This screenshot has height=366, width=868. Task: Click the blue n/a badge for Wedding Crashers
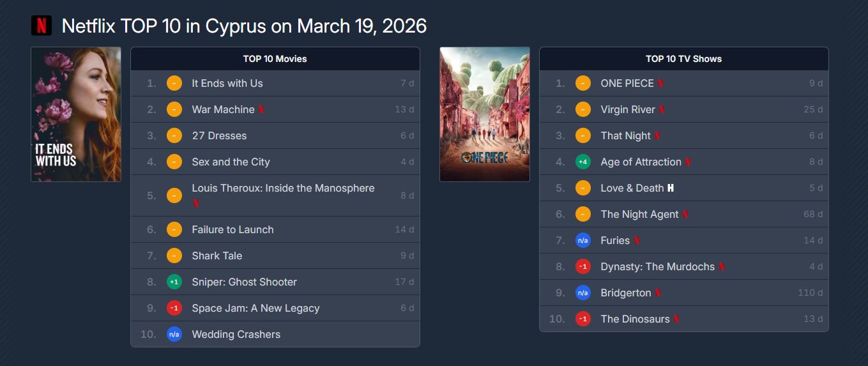pyautogui.click(x=174, y=334)
